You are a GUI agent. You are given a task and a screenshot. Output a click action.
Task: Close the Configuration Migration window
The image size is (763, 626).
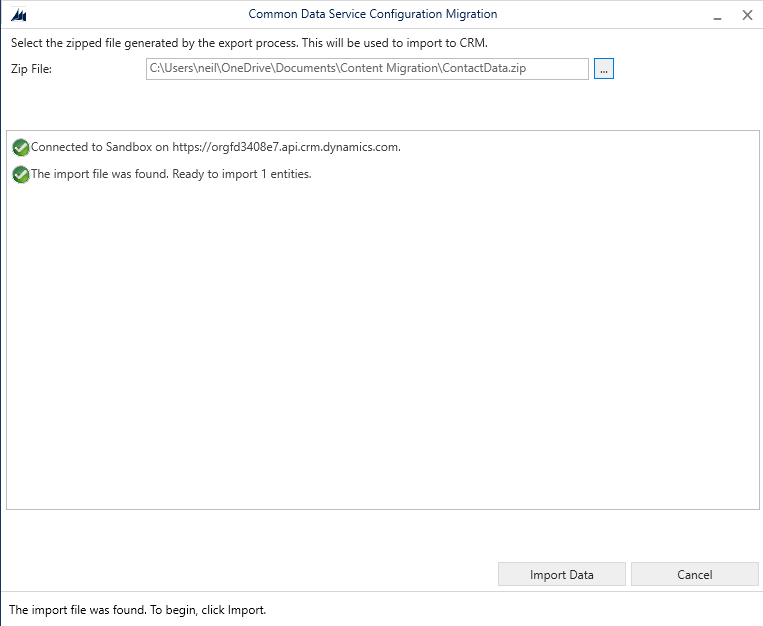[x=747, y=15]
